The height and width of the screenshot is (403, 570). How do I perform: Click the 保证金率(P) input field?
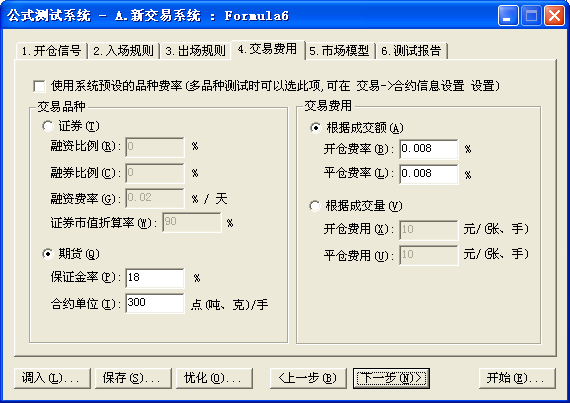coord(154,278)
